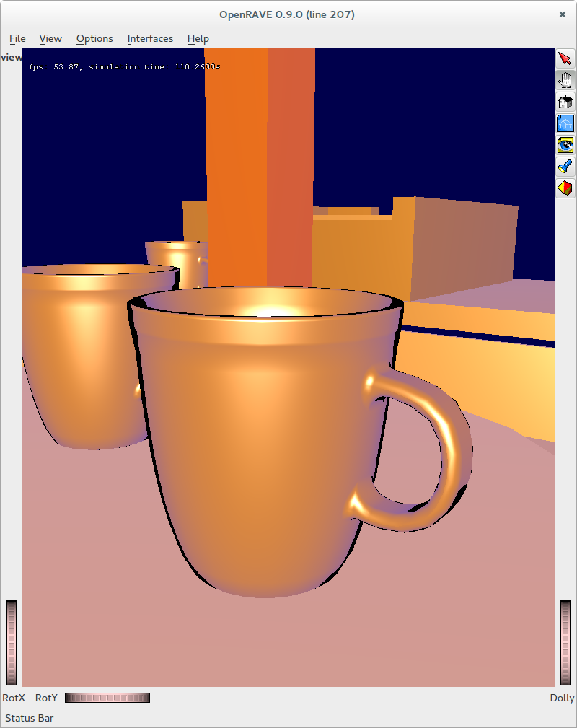The width and height of the screenshot is (577, 728).
Task: Activate the hand viewing mode tool
Action: [x=565, y=80]
